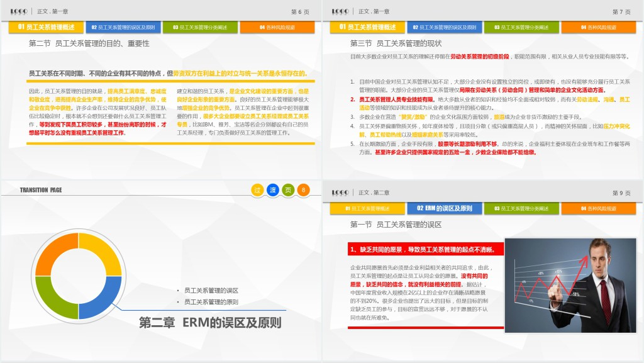Click the 第 9 页 page number
This screenshot has width=644, height=363.
coord(621,193)
